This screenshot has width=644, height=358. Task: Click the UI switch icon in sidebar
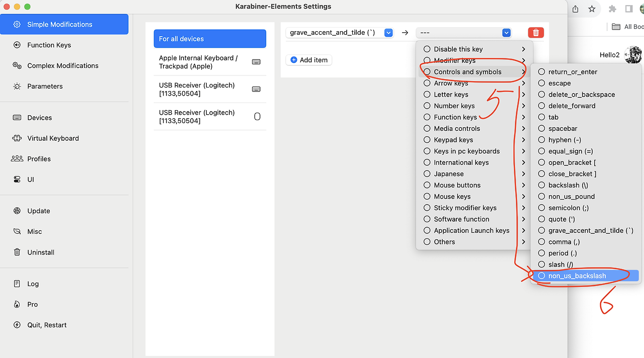(x=17, y=180)
